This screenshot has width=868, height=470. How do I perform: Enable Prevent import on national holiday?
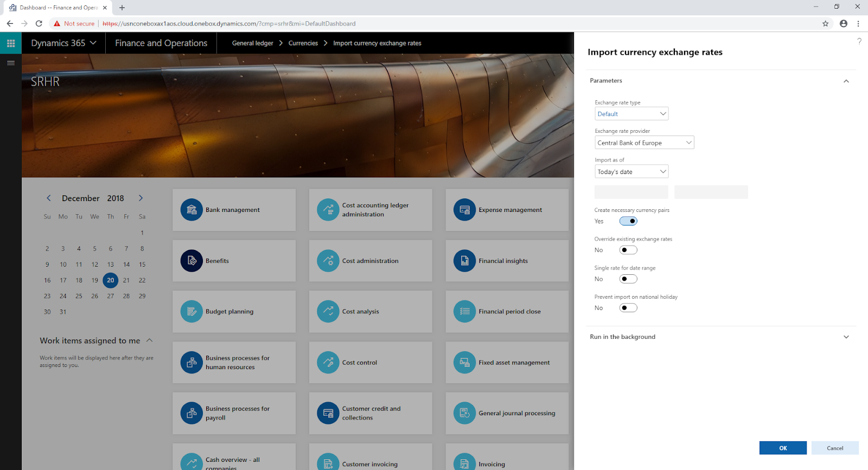click(x=628, y=308)
